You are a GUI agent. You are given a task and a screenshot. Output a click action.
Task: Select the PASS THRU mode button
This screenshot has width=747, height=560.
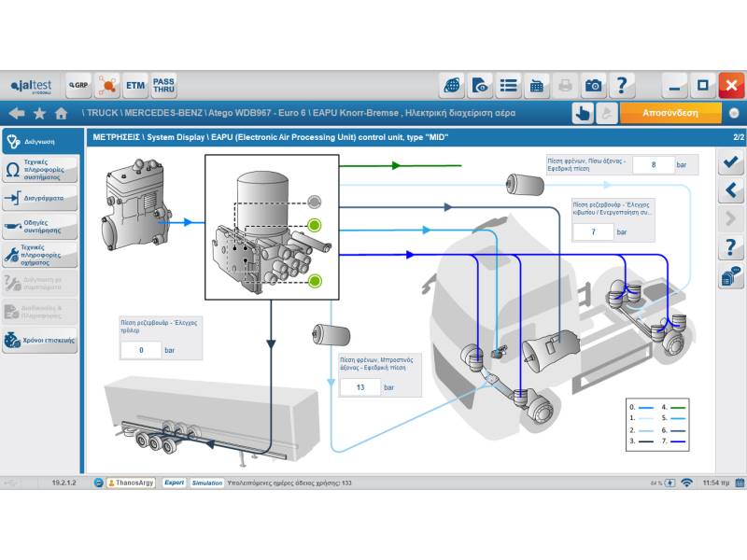(163, 86)
